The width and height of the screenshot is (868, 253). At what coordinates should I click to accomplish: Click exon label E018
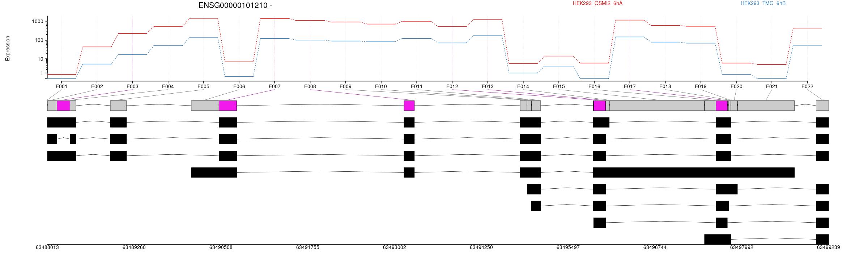[665, 86]
